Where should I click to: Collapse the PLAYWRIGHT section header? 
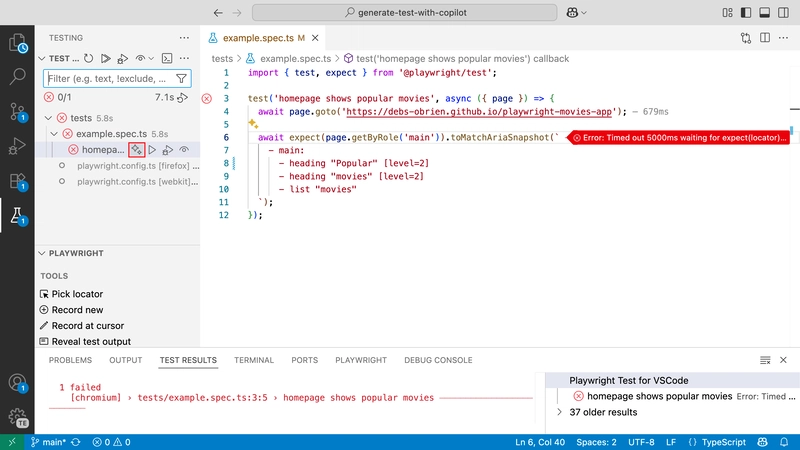click(70, 254)
